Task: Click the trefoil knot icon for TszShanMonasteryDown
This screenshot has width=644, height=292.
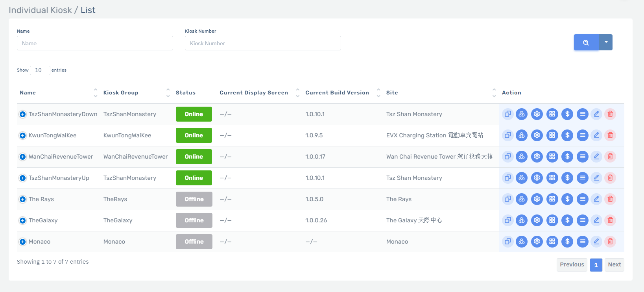Action: click(522, 114)
